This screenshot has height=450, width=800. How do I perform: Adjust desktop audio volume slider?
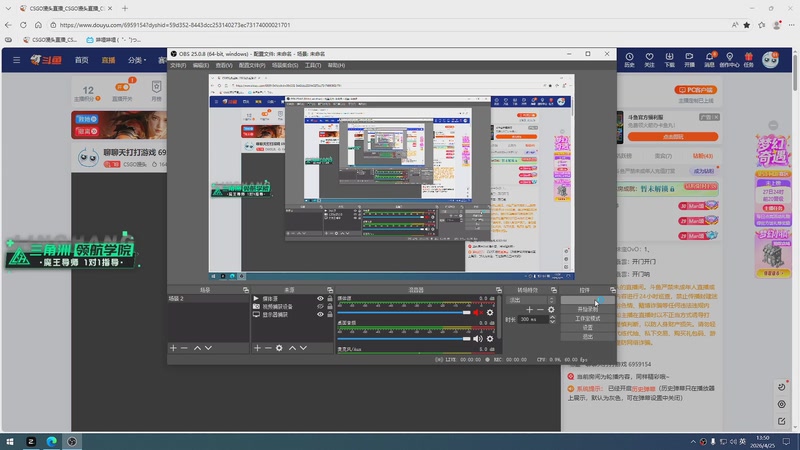click(404, 338)
